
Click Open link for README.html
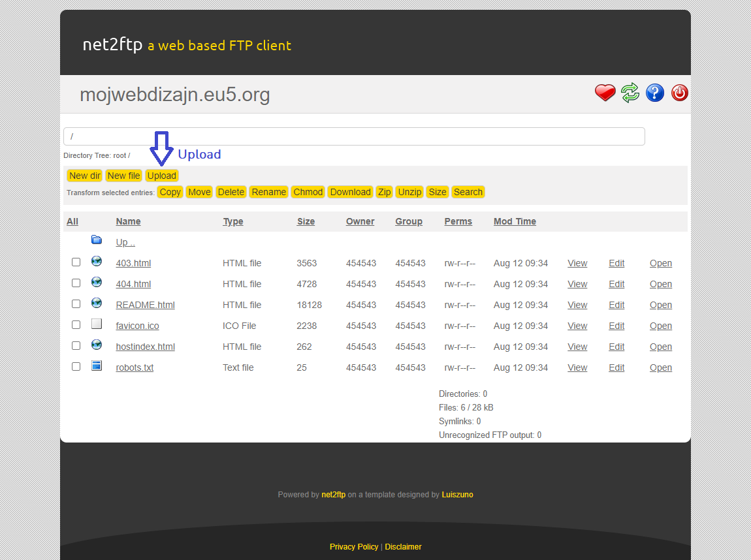(x=660, y=305)
